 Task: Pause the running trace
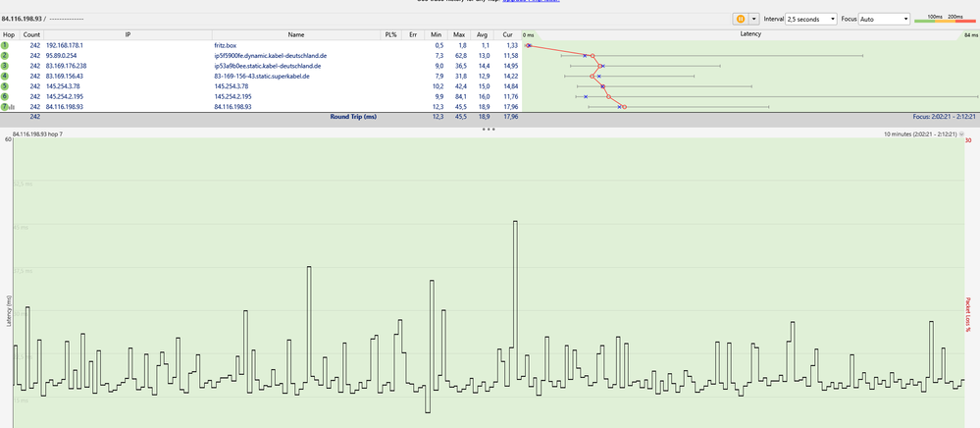740,20
